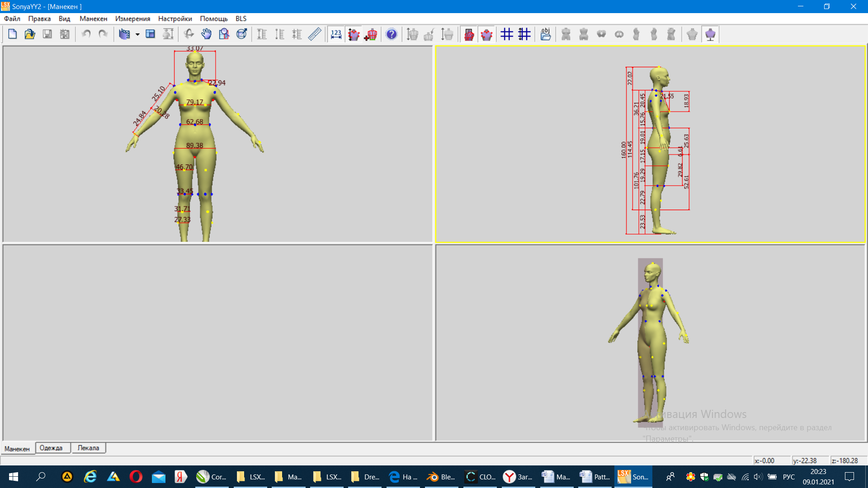
Task: Switch to the Лекала tab
Action: (88, 448)
